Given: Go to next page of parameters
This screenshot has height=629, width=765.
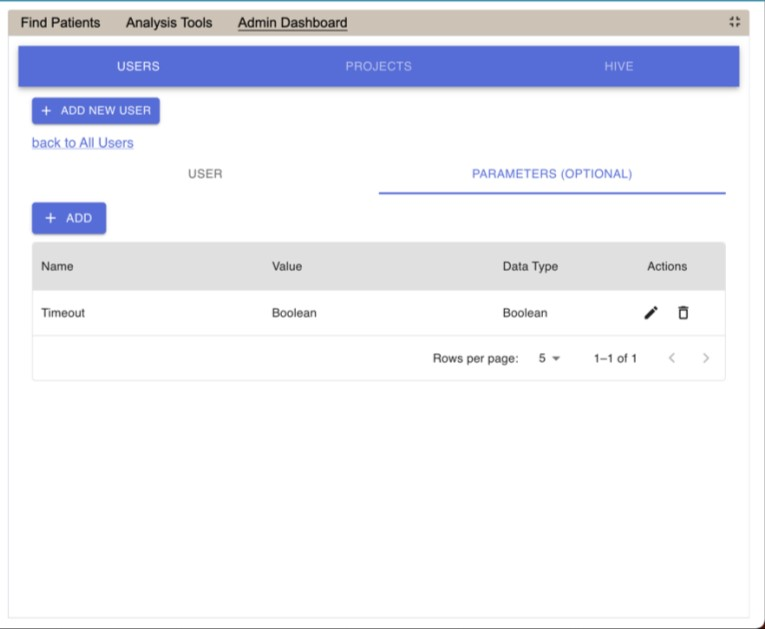Looking at the screenshot, I should [x=706, y=358].
